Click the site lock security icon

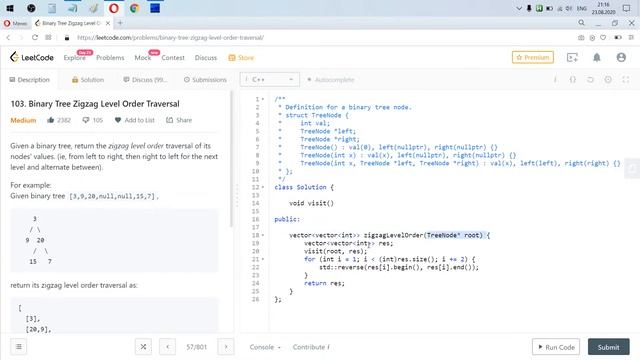67,38
